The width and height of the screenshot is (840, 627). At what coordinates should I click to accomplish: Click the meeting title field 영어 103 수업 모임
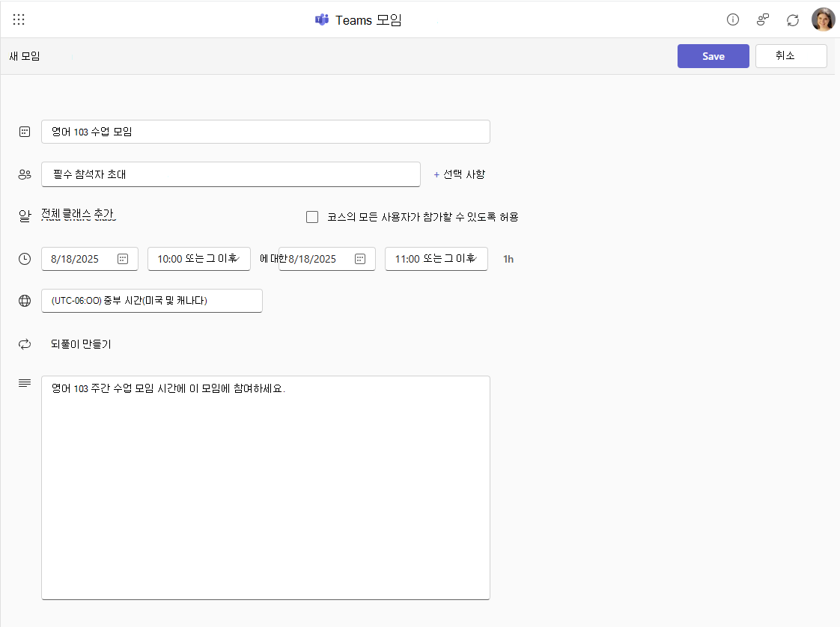point(266,132)
